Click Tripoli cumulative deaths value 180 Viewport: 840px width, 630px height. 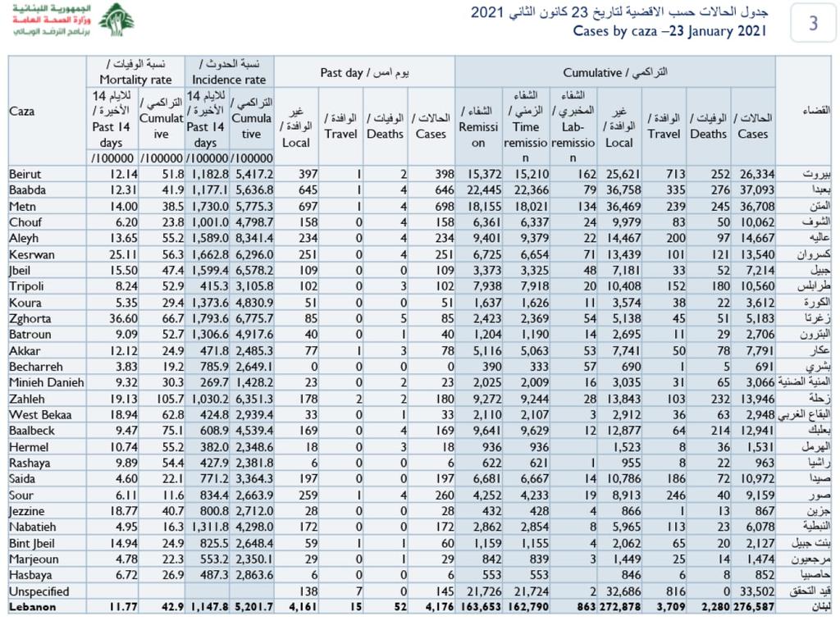click(x=720, y=286)
